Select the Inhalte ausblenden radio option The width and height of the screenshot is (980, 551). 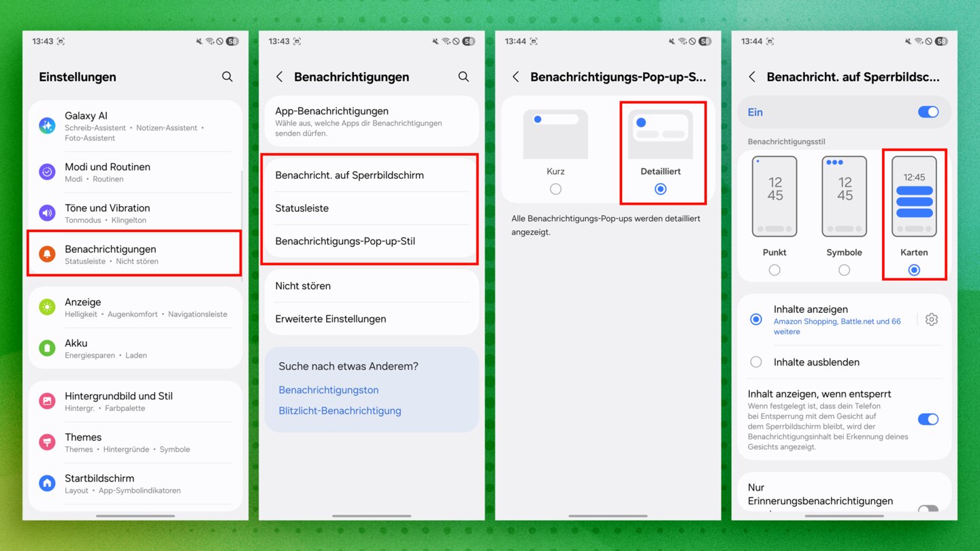pyautogui.click(x=755, y=362)
